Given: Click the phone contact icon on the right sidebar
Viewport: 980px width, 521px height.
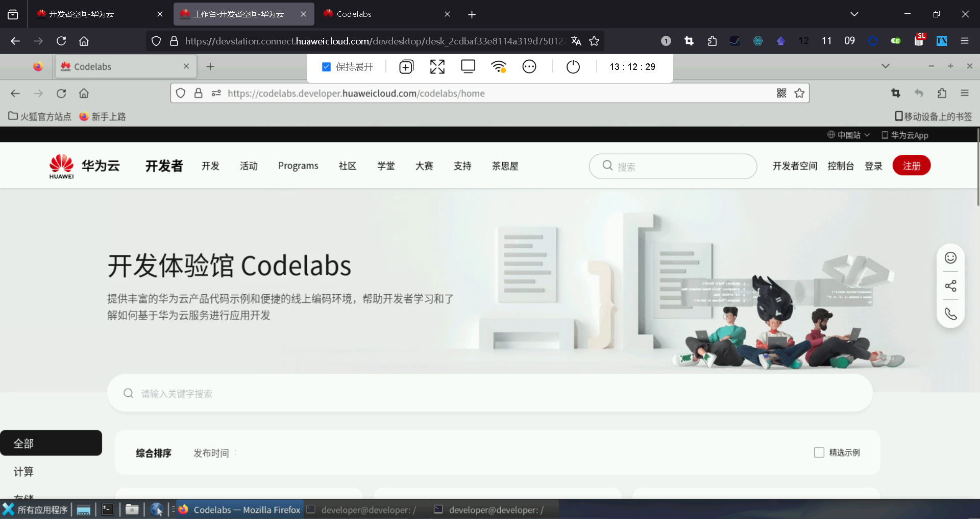Looking at the screenshot, I should coord(950,314).
